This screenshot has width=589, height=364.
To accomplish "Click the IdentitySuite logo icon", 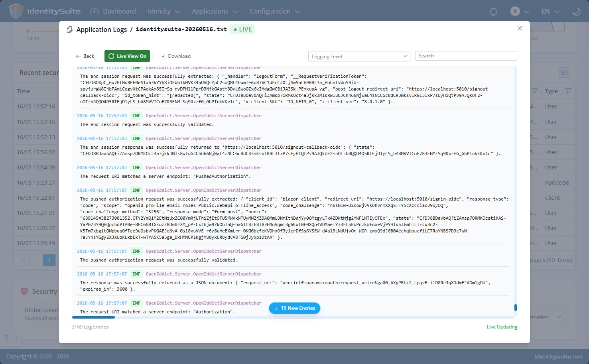I will (x=16, y=11).
